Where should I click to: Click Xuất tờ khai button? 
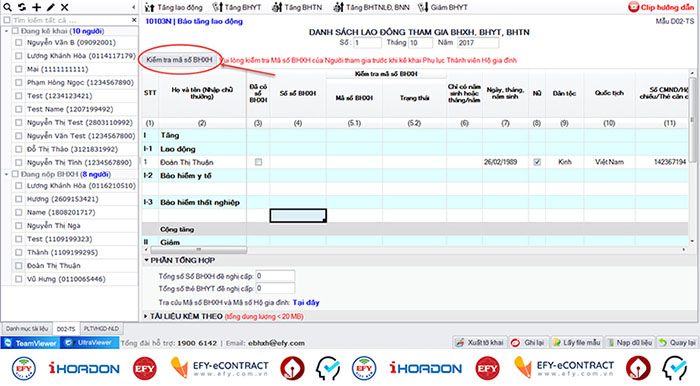(x=479, y=343)
